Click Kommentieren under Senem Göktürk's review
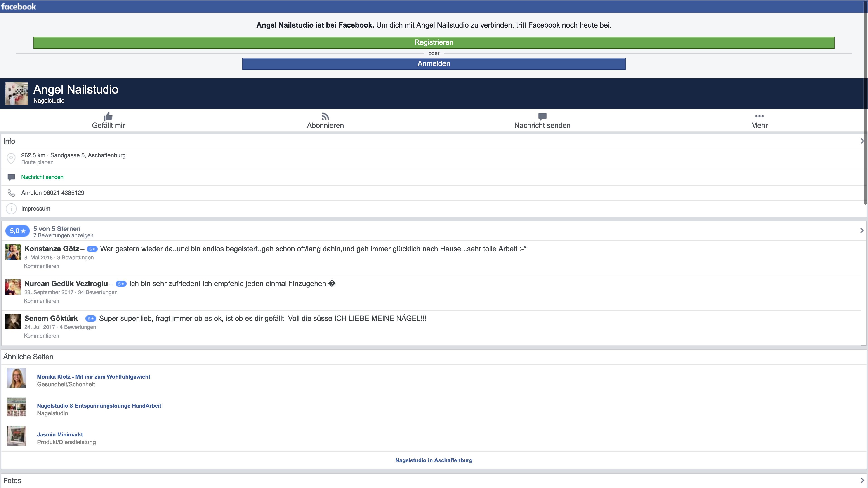Image resolution: width=868 pixels, height=488 pixels. (x=41, y=335)
